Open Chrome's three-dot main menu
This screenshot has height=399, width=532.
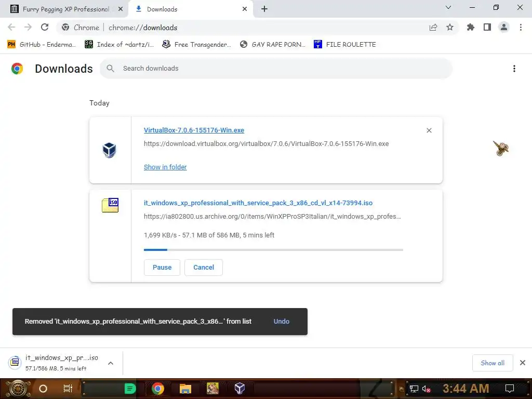(x=521, y=27)
